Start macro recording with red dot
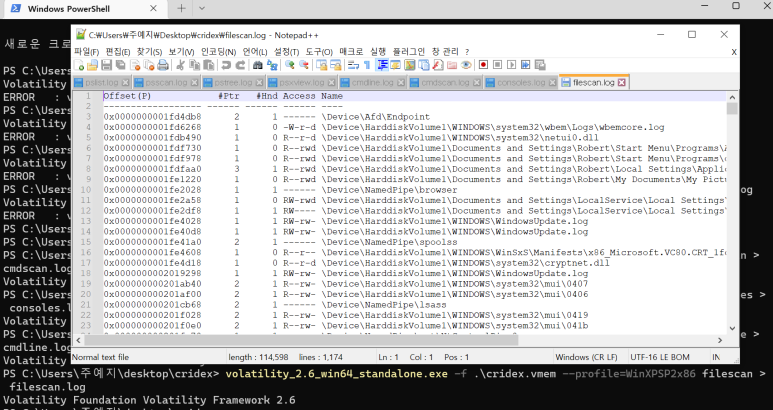The height and width of the screenshot is (410, 773). [484, 65]
